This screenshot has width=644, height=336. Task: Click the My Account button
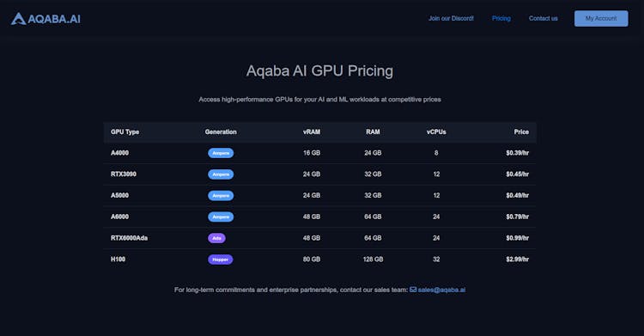(601, 19)
